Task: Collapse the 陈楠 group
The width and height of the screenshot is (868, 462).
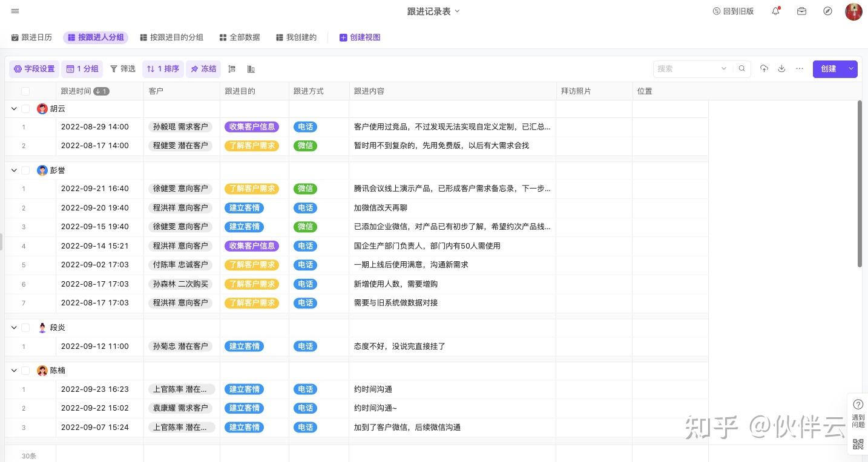Action: click(13, 371)
